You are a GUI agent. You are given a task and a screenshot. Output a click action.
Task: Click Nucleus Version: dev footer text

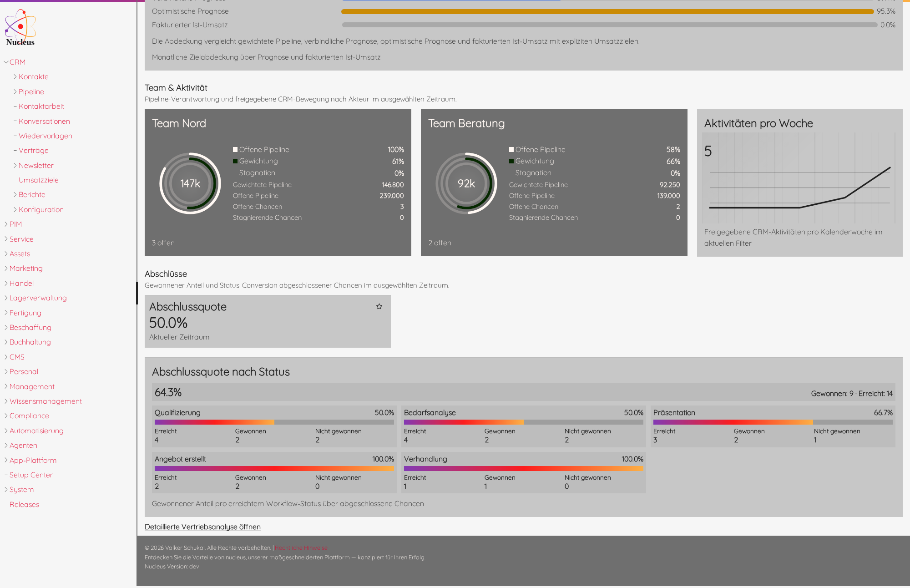172,566
